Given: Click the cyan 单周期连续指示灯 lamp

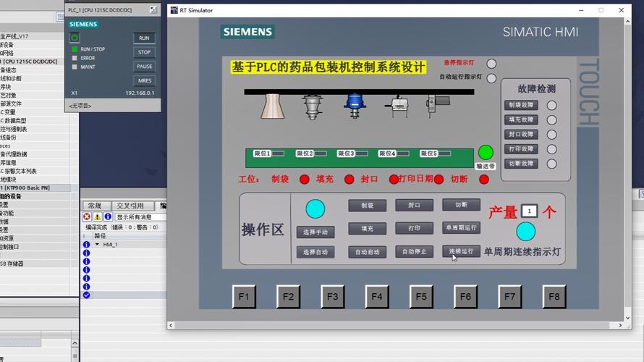Looking at the screenshot, I should (525, 232).
